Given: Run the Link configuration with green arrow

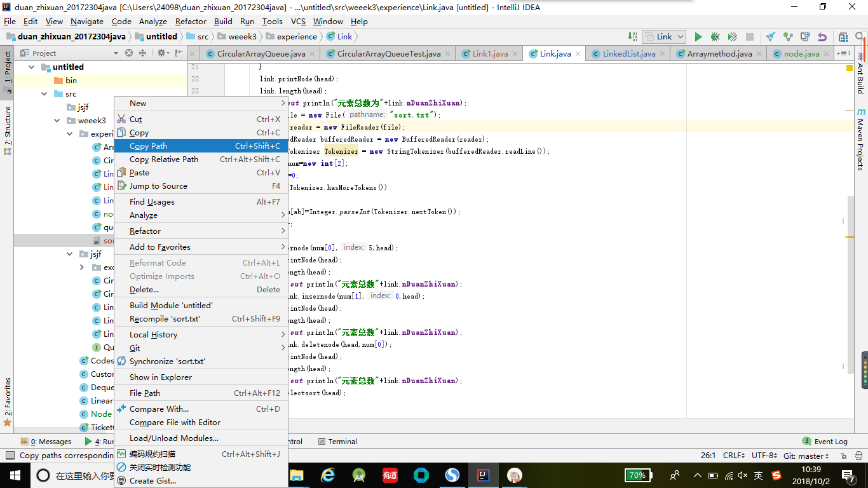Looking at the screenshot, I should pyautogui.click(x=698, y=37).
